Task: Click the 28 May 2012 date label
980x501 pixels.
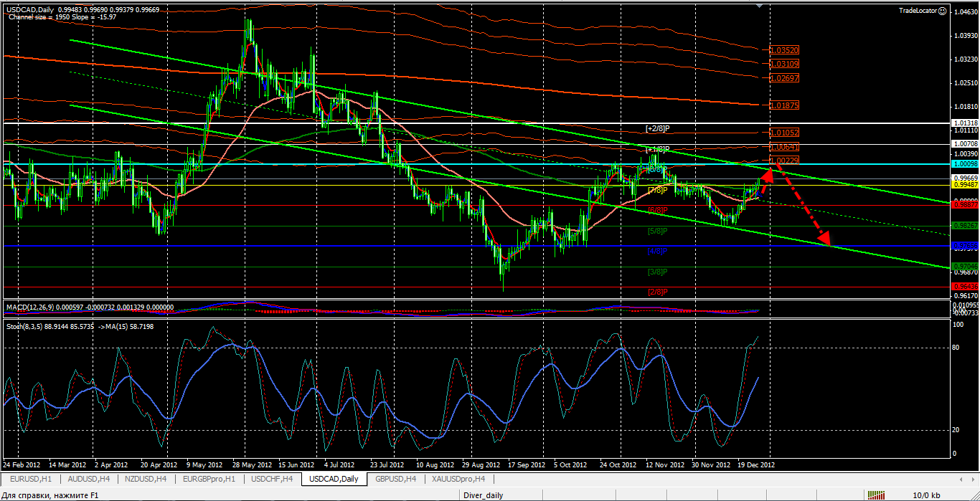Action: click(x=254, y=464)
